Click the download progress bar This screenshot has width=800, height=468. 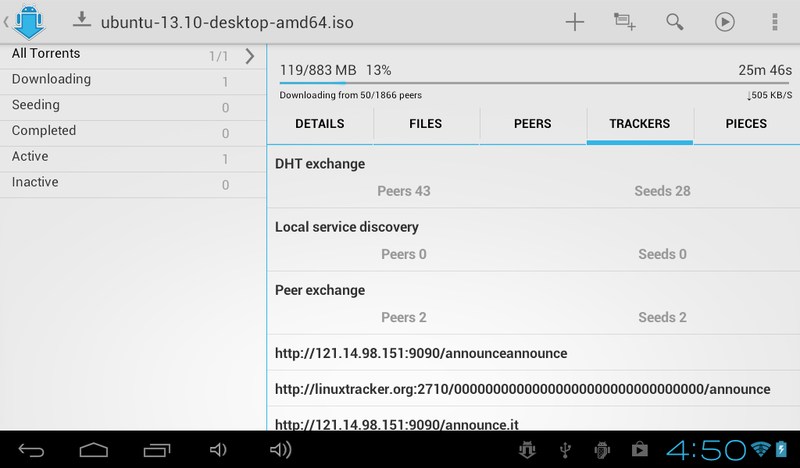[535, 83]
